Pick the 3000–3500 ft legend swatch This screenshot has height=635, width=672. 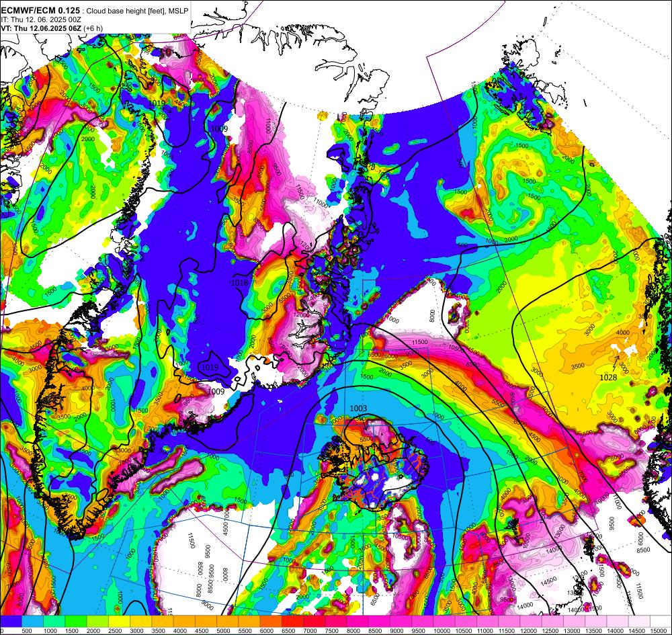[x=141, y=621]
